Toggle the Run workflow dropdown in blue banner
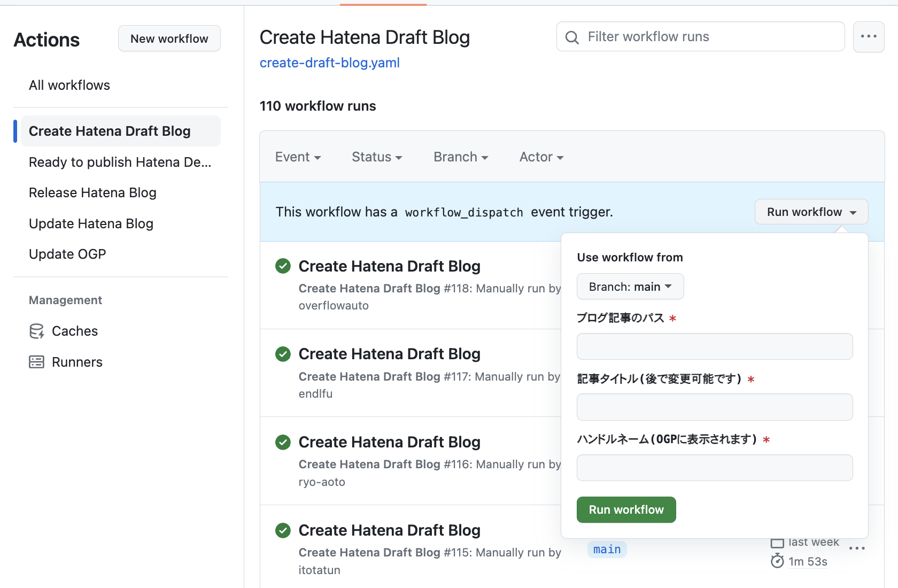The height and width of the screenshot is (588, 898). pyautogui.click(x=811, y=212)
